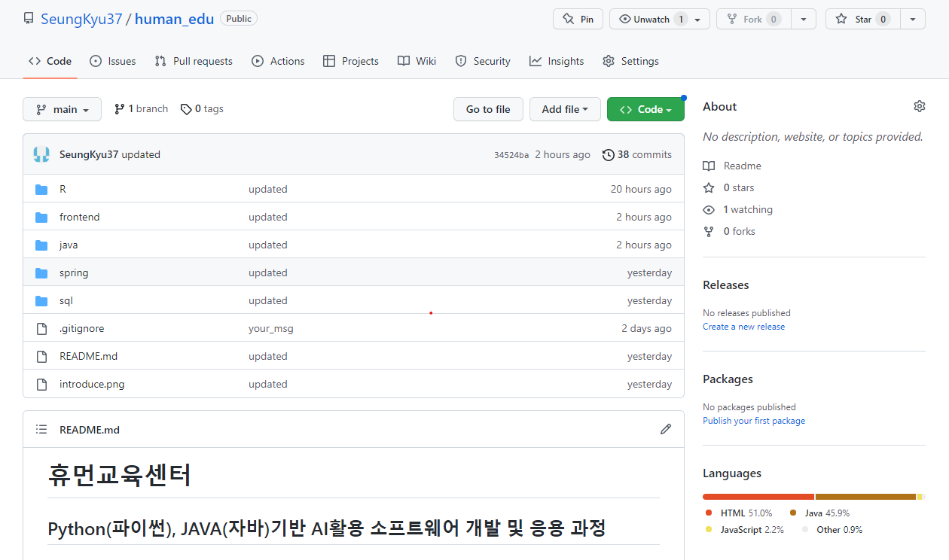Click the folder icon of the R row
This screenshot has width=949, height=560.
click(x=41, y=189)
